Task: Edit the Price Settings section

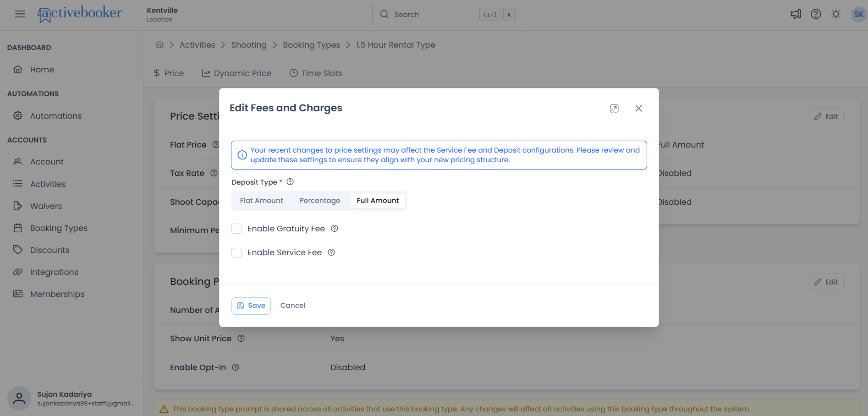Action: 826,117
